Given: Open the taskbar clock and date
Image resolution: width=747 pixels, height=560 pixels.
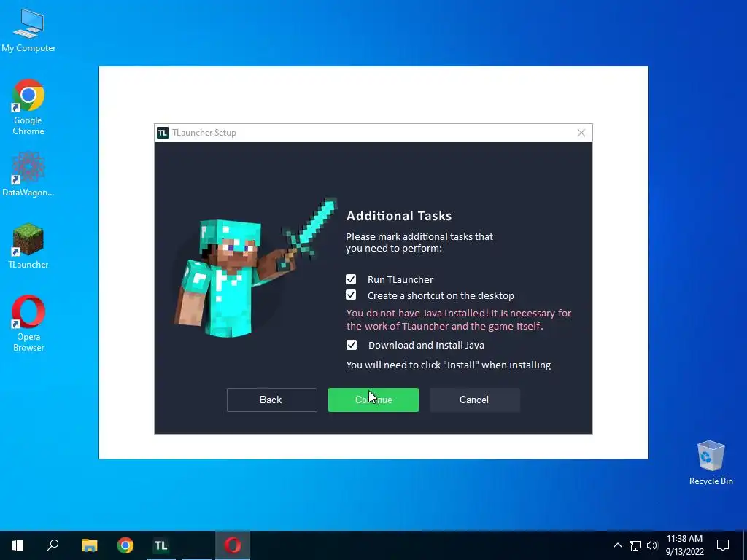Looking at the screenshot, I should 684,545.
